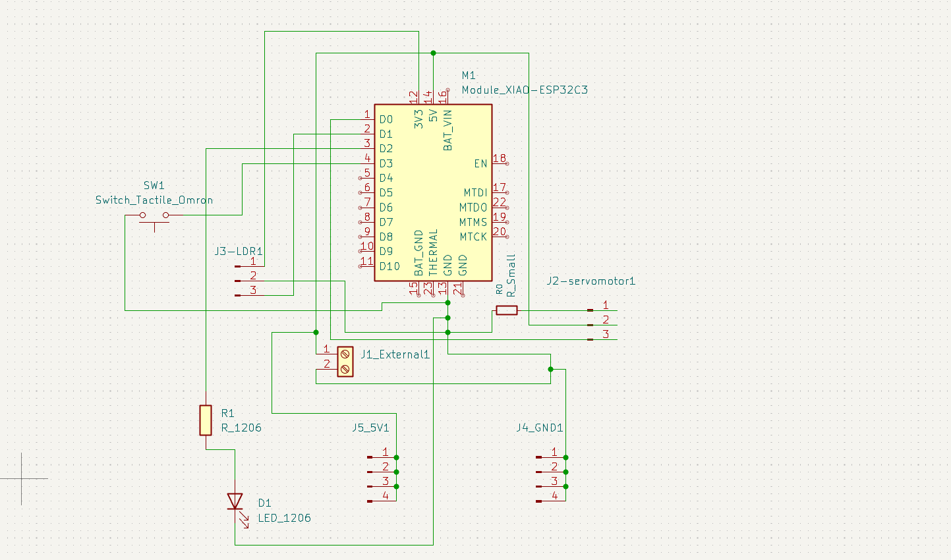This screenshot has height=560, width=951.
Task: Select the R0 small resistor symbol
Action: (506, 310)
